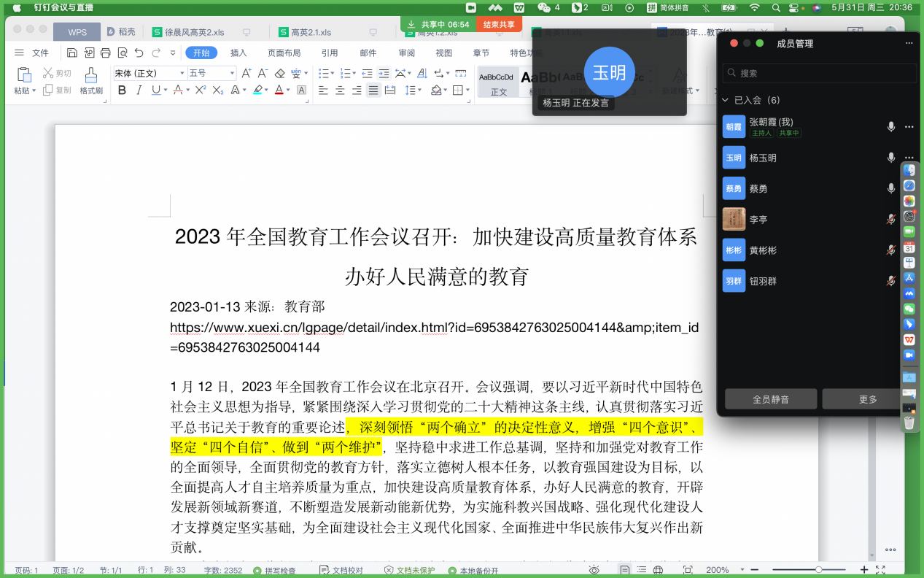Toggle microphone for 杨玉明
The image size is (924, 578).
[x=890, y=158]
